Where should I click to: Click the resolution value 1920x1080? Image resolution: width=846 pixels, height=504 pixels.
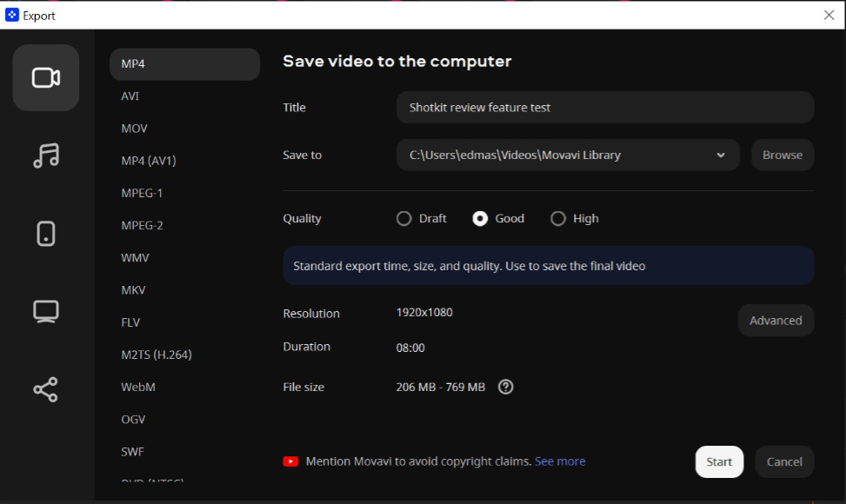tap(424, 313)
